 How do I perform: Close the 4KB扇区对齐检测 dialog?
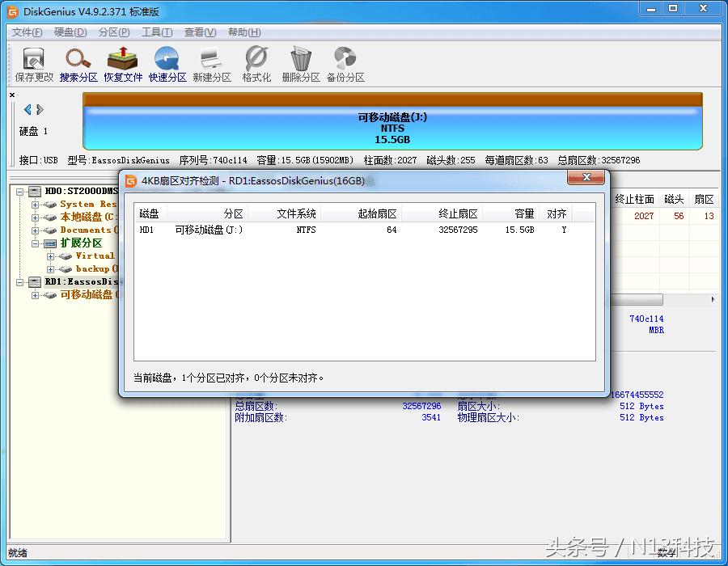[586, 178]
